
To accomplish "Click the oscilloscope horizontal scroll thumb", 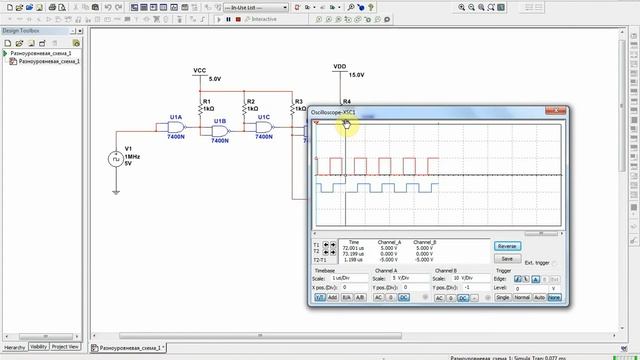I will click(x=541, y=233).
